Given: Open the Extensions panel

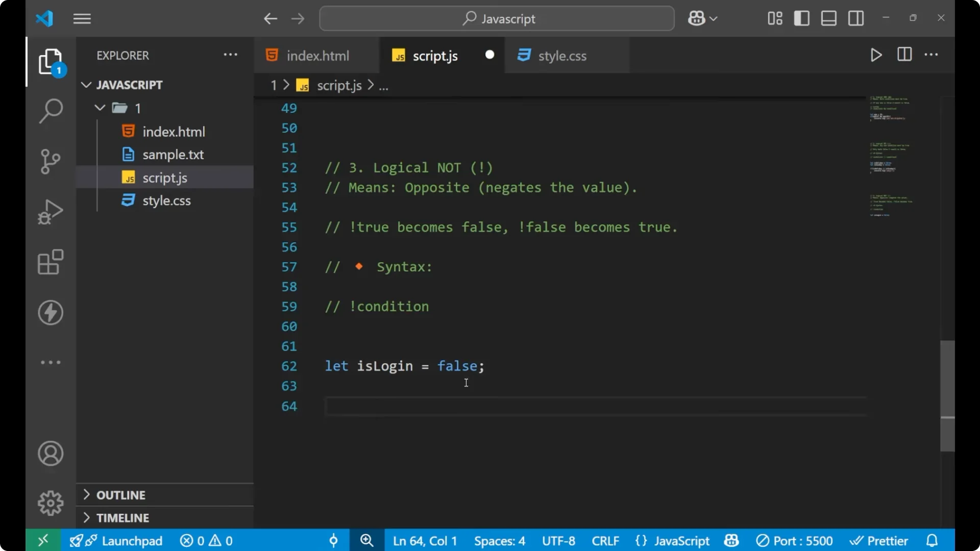Looking at the screenshot, I should pyautogui.click(x=50, y=262).
